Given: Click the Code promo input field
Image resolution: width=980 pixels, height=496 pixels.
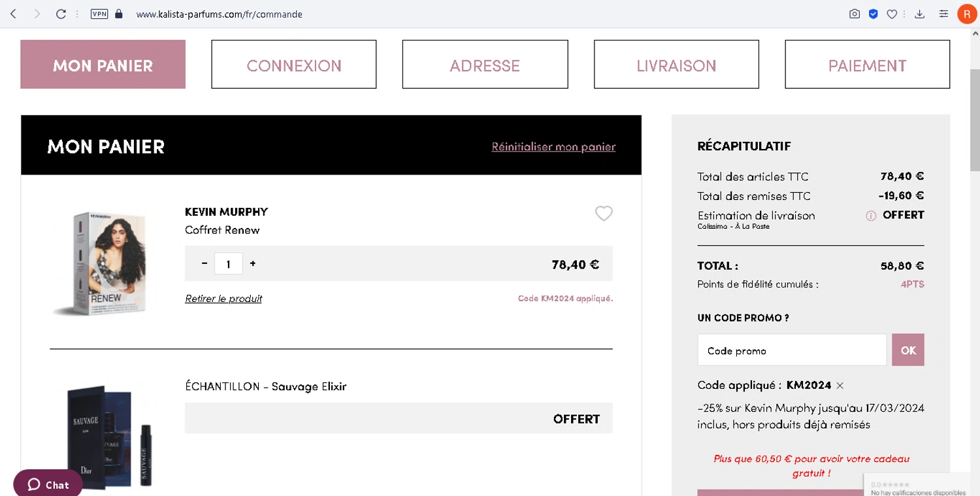Looking at the screenshot, I should pyautogui.click(x=792, y=350).
